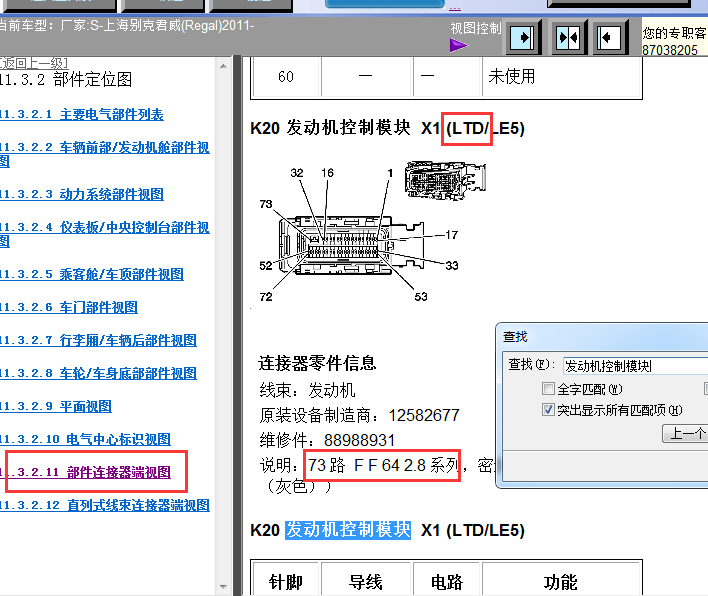Click the 导线 table header

pyautogui.click(x=366, y=582)
